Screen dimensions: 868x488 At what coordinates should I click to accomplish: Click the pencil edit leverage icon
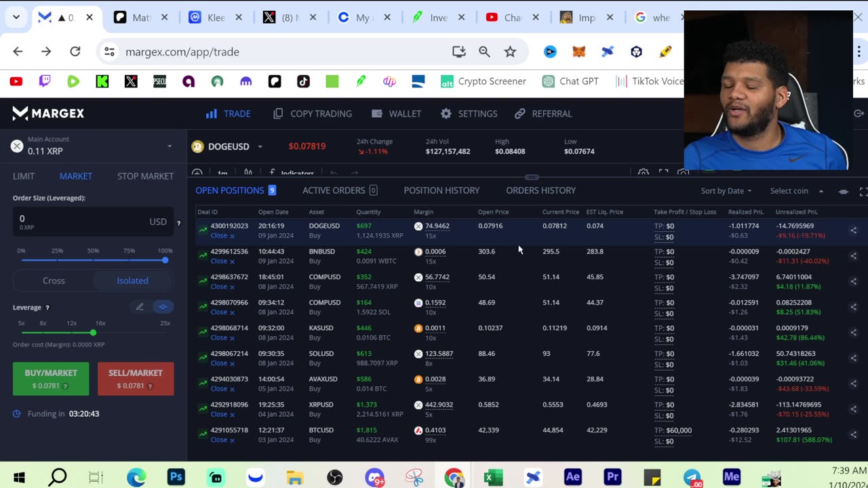[140, 307]
